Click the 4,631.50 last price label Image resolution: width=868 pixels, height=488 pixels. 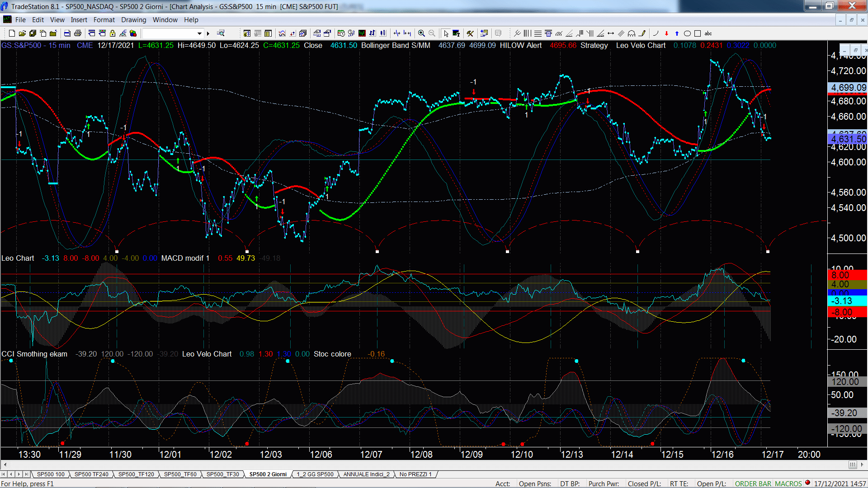pos(848,139)
